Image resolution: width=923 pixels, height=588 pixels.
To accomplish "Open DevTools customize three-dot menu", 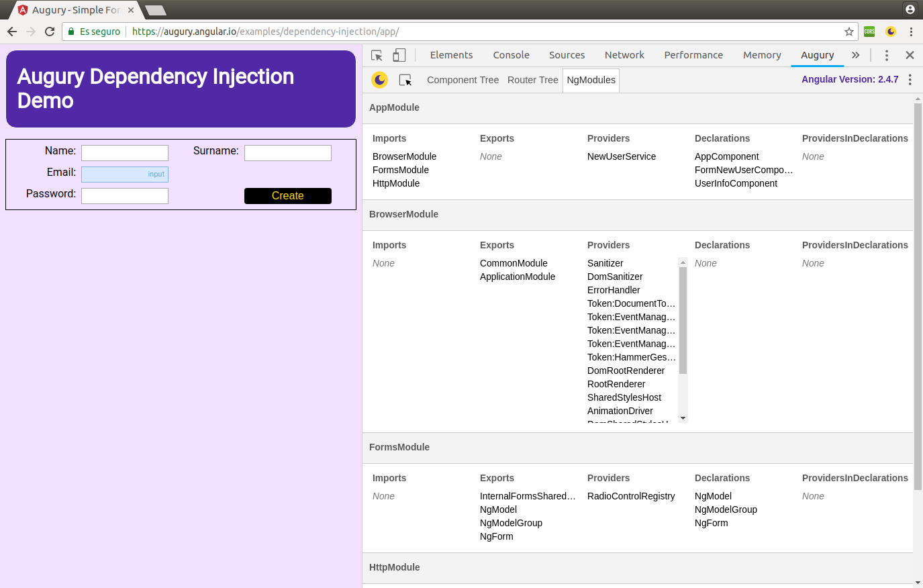I will [x=886, y=56].
